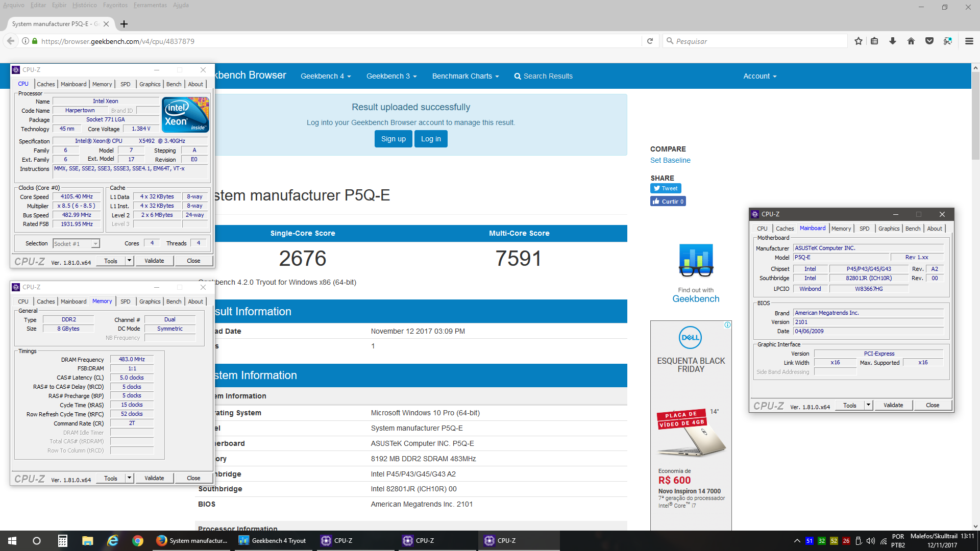Open Tools dropdown arrow in Memory tab window

130,478
